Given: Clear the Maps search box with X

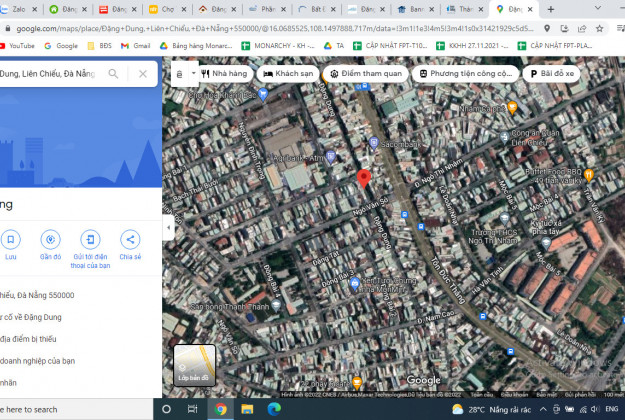Looking at the screenshot, I should tap(143, 74).
